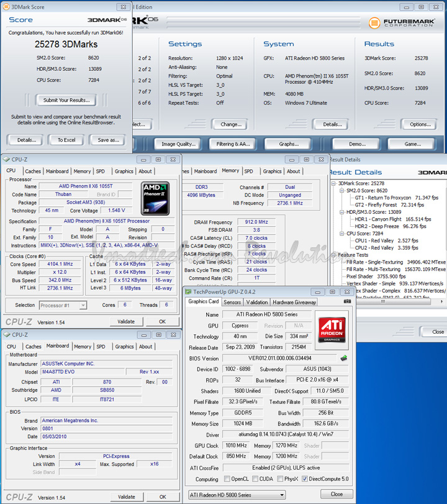The width and height of the screenshot is (447, 504).
Task: Click Details button under System
Action: click(x=332, y=124)
